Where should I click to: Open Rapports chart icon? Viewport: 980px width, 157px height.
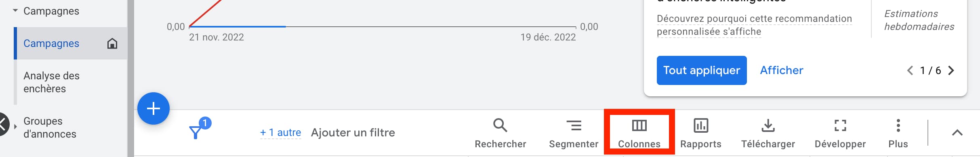701,125
